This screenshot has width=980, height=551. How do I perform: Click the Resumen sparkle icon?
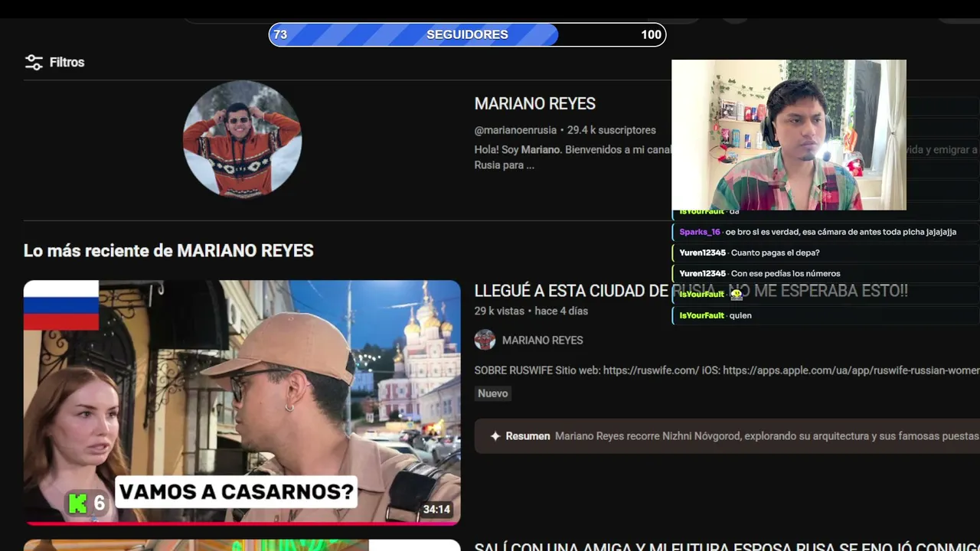click(495, 436)
